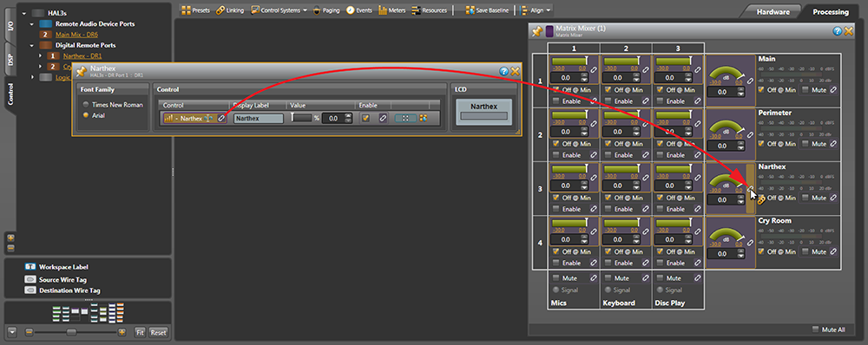Mute the Cry Room output
868x345 pixels.
click(x=805, y=251)
